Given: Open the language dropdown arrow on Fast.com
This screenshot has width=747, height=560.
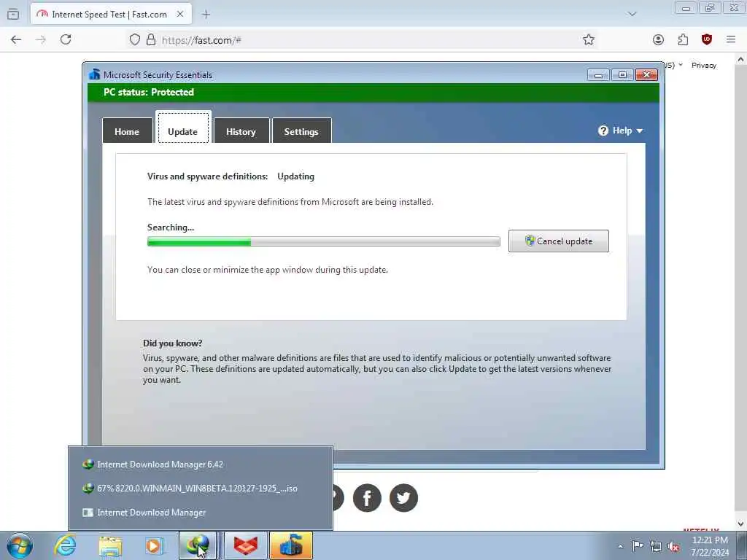Looking at the screenshot, I should click(x=681, y=65).
